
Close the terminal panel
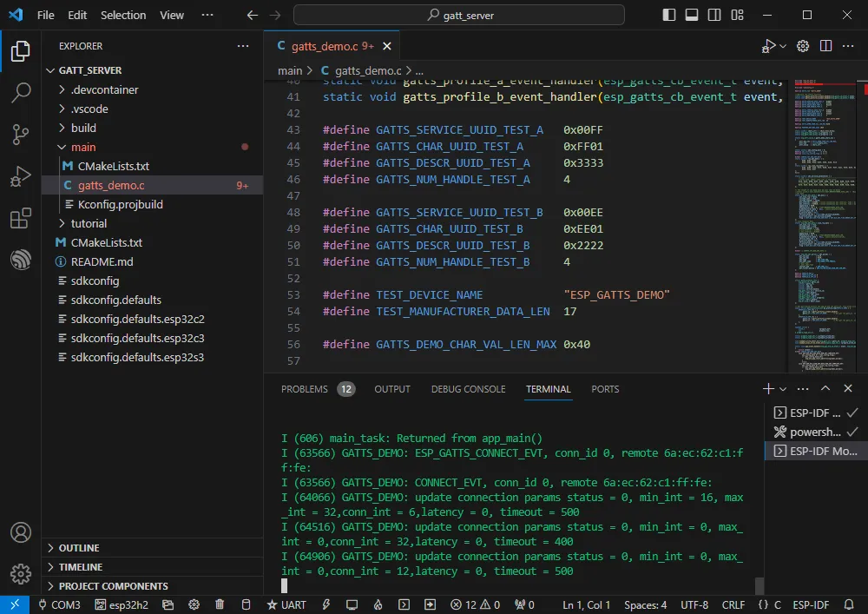pyautogui.click(x=848, y=389)
